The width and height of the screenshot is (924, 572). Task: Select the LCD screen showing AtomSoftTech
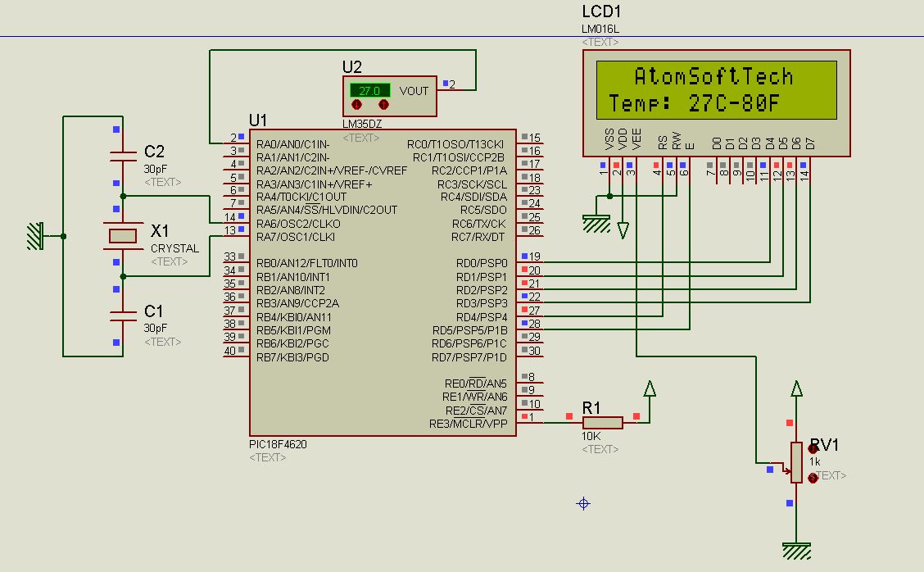pyautogui.click(x=717, y=90)
